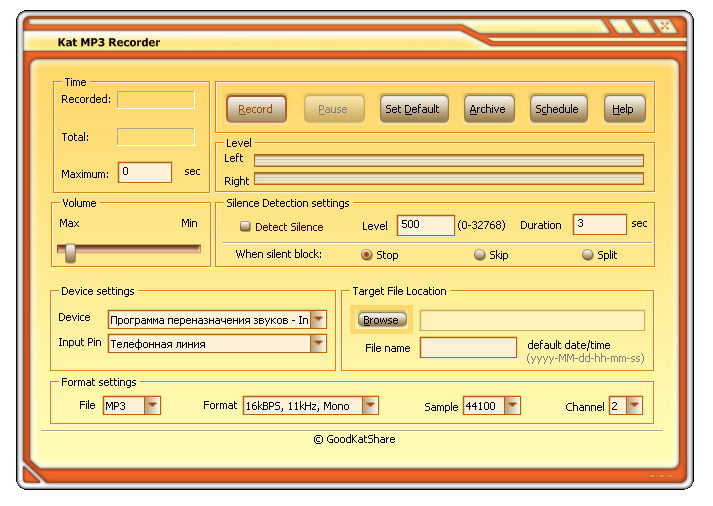Start recording with the Record button
Screen dimensions: 713x506
(256, 109)
